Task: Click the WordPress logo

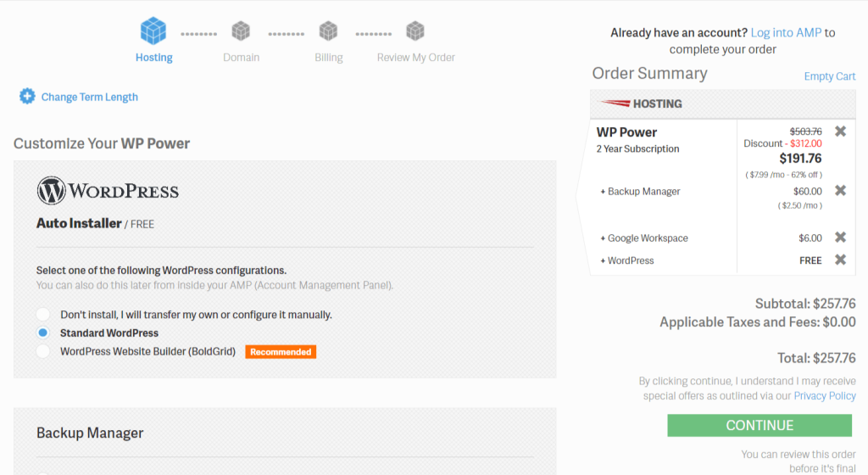Action: pos(108,191)
